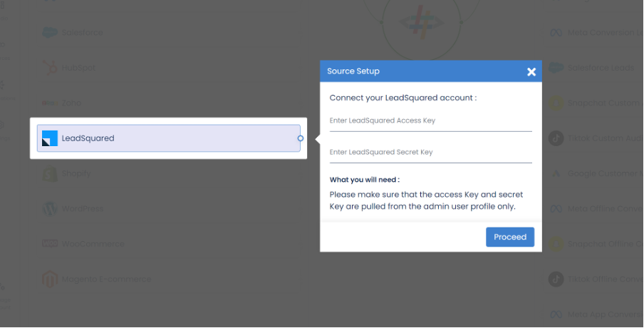Click the Google Customer ads icon
Screen dimensions: 644x328
tap(556, 173)
